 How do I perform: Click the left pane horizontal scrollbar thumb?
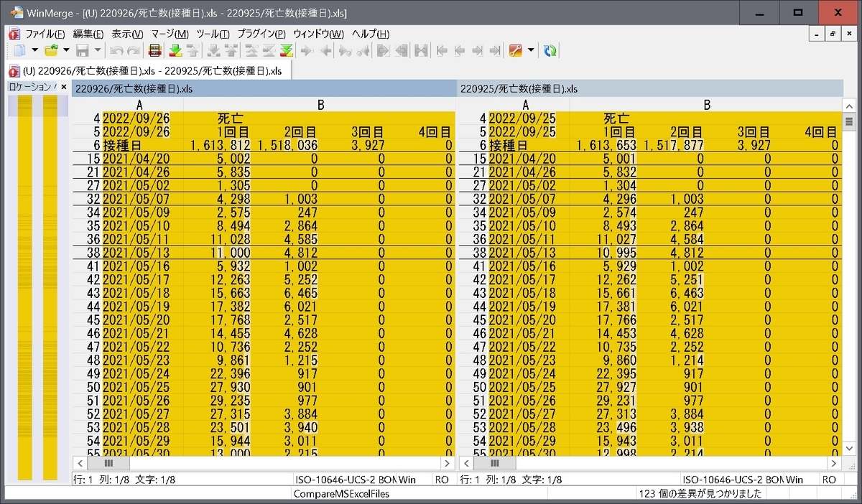[109, 464]
